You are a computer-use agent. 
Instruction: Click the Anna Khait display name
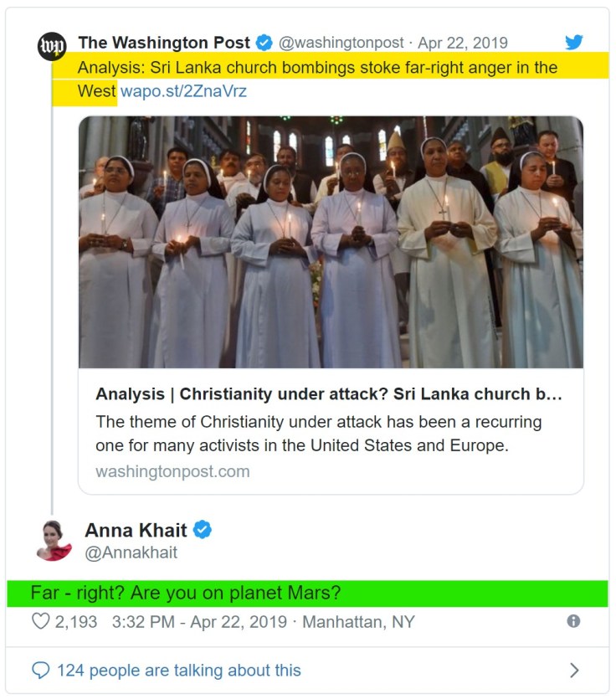[x=136, y=529]
